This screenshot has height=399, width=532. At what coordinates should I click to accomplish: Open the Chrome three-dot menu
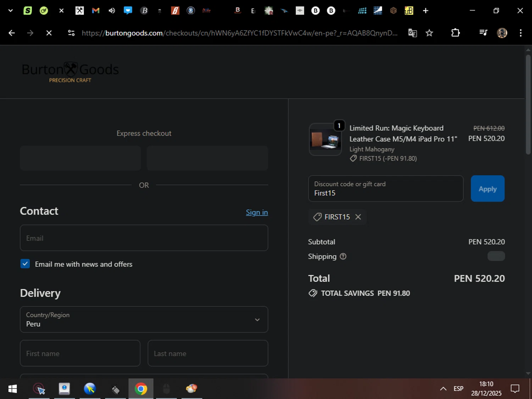(520, 33)
